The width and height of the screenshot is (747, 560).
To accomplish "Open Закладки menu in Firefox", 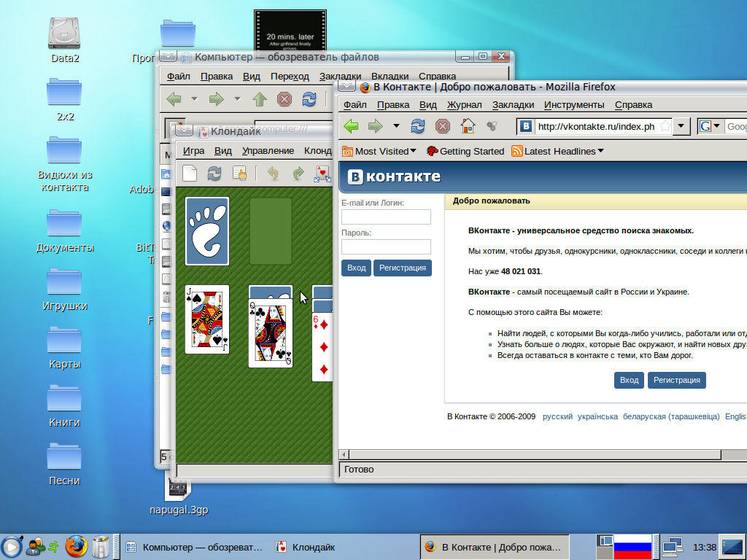I will [513, 105].
